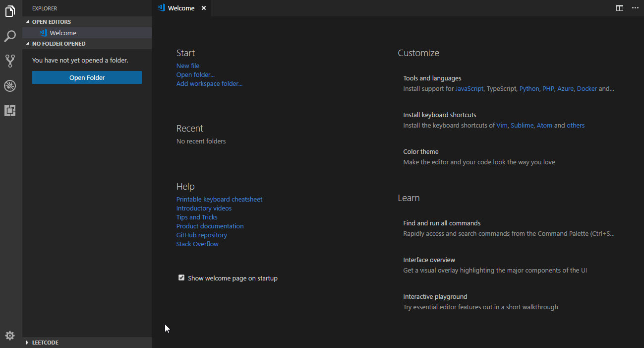Open the Source Control view icon

coord(10,61)
